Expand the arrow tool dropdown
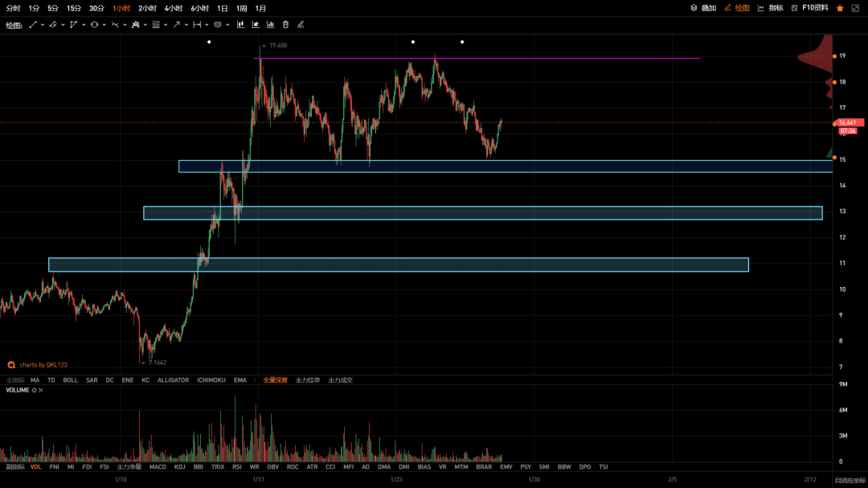Viewport: 868px width, 488px height. pyautogui.click(x=186, y=25)
